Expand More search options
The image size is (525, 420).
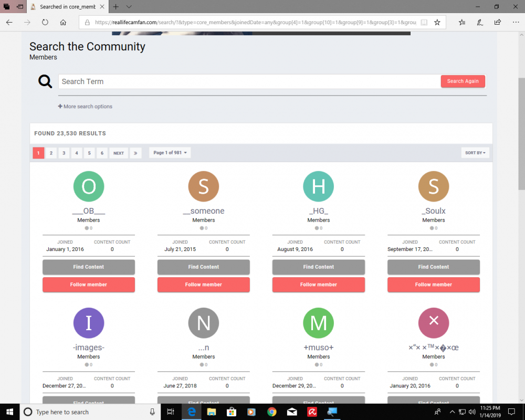click(x=85, y=107)
